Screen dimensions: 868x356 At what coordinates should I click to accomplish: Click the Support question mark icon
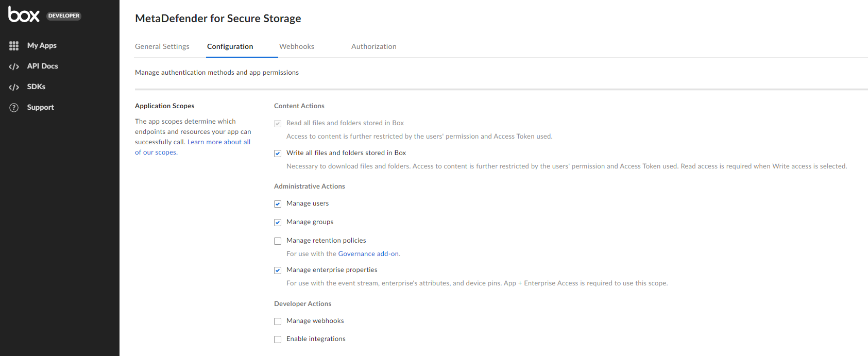tap(14, 108)
